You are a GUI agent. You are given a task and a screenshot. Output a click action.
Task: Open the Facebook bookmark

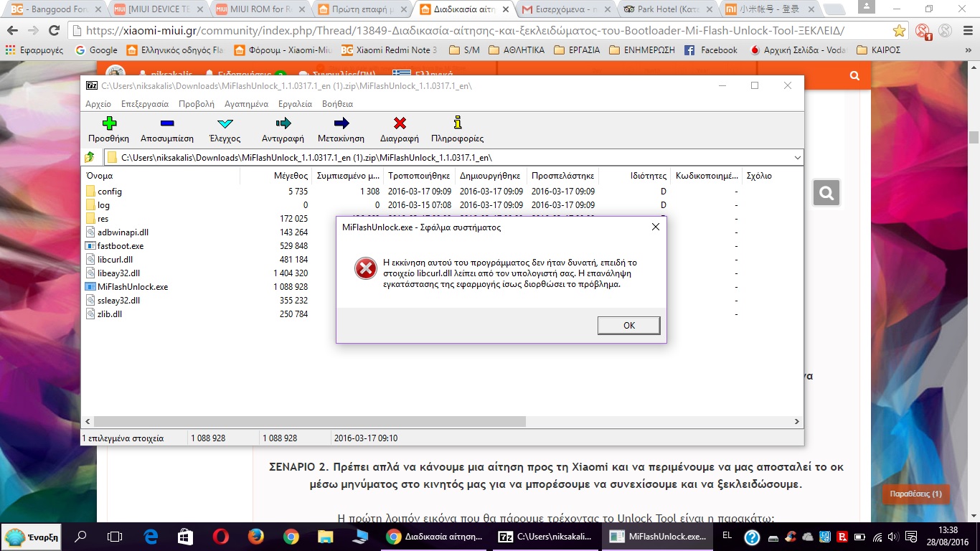click(710, 50)
